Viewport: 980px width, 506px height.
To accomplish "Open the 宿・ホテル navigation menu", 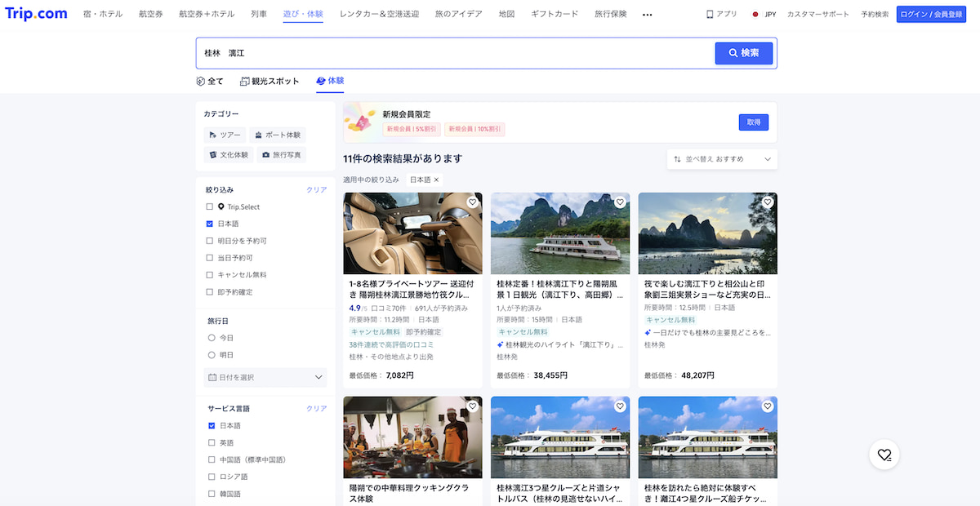I will [x=103, y=15].
